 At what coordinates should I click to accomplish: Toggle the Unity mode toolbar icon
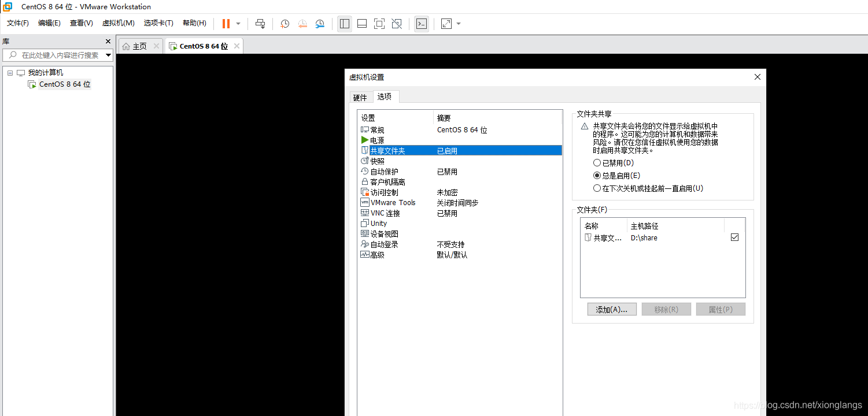tap(397, 24)
